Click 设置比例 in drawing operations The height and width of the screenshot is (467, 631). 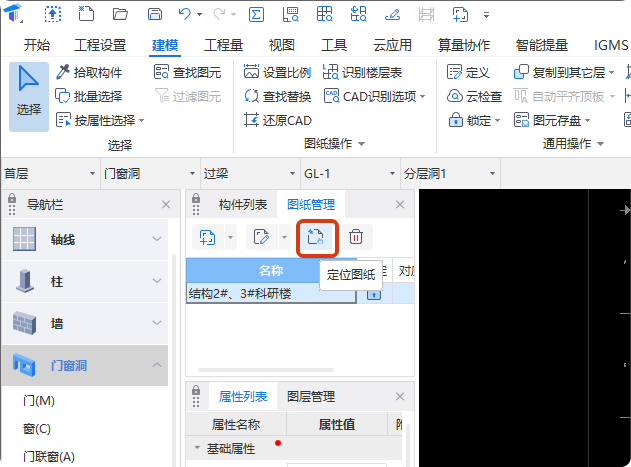point(277,72)
